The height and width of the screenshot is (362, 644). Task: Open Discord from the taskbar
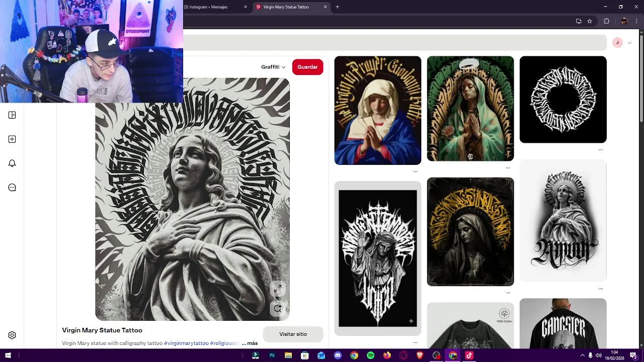338,355
